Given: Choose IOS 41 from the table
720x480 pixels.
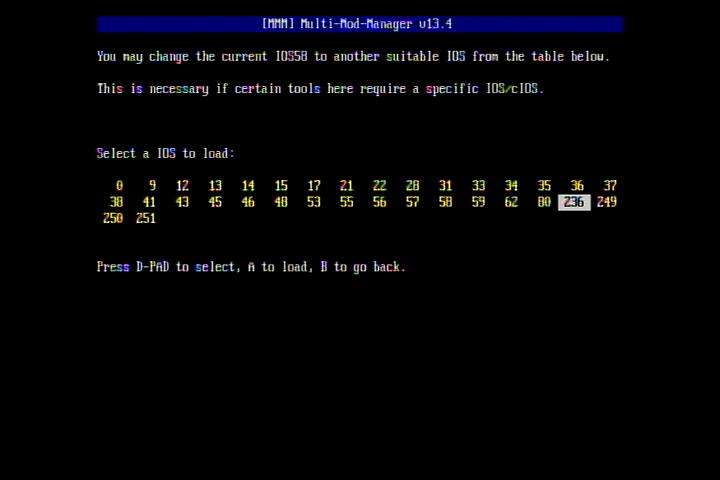Looking at the screenshot, I should click(x=149, y=202).
